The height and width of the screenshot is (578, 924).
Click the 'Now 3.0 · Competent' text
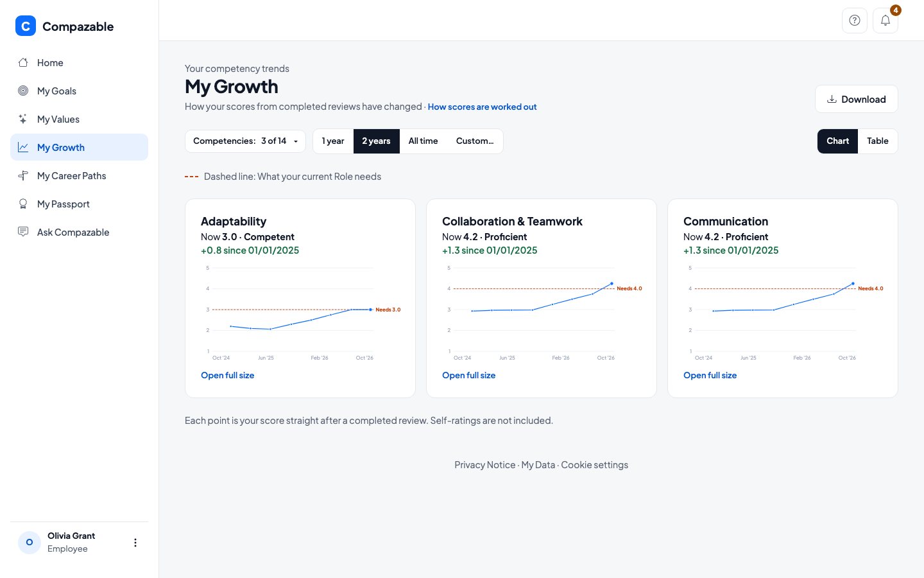click(247, 237)
